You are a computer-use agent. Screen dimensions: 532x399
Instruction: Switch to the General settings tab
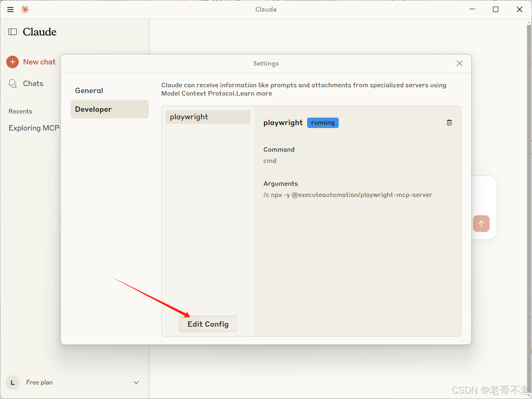point(110,91)
